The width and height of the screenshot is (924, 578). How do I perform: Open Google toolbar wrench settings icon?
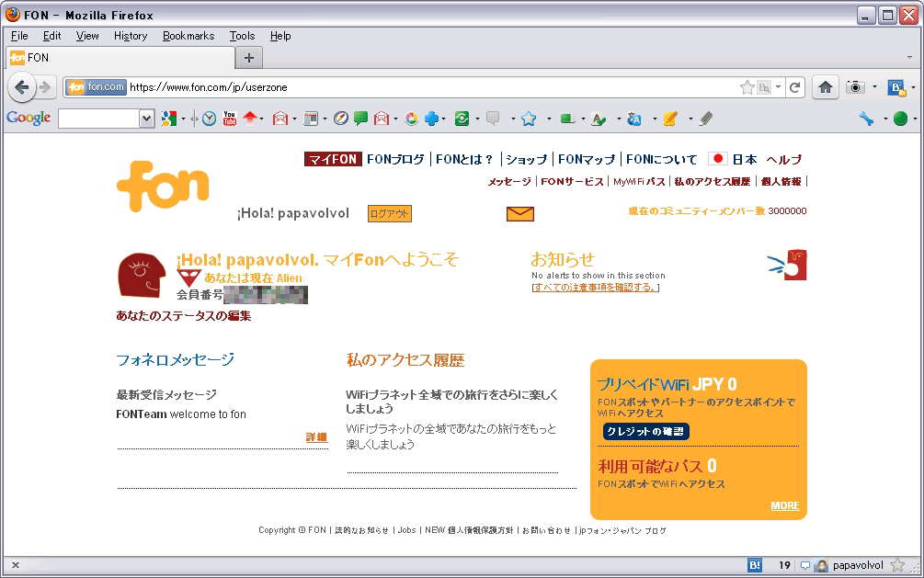866,119
